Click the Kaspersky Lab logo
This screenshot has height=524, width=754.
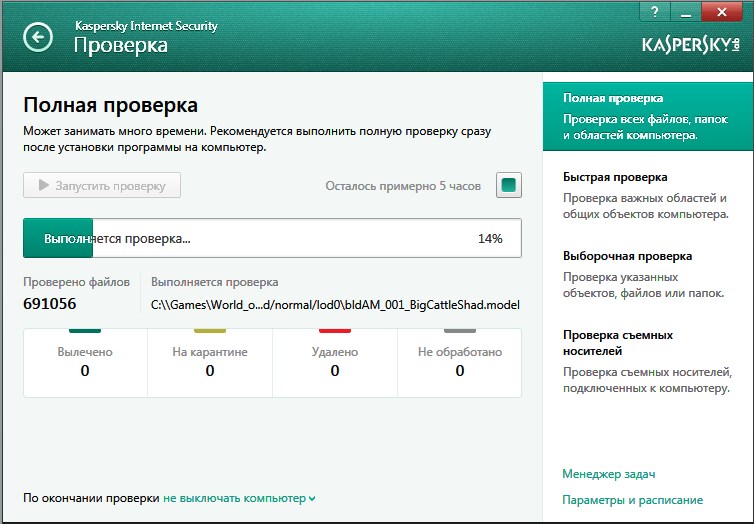691,45
